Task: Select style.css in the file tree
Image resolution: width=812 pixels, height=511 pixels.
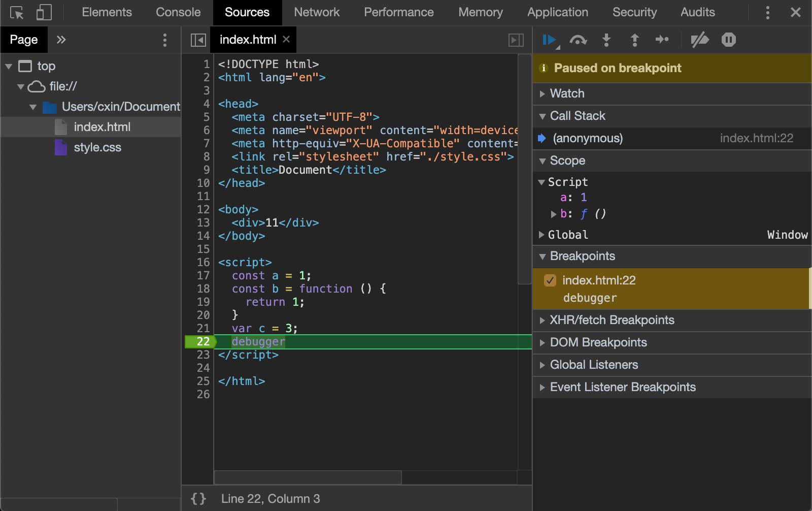Action: coord(97,147)
